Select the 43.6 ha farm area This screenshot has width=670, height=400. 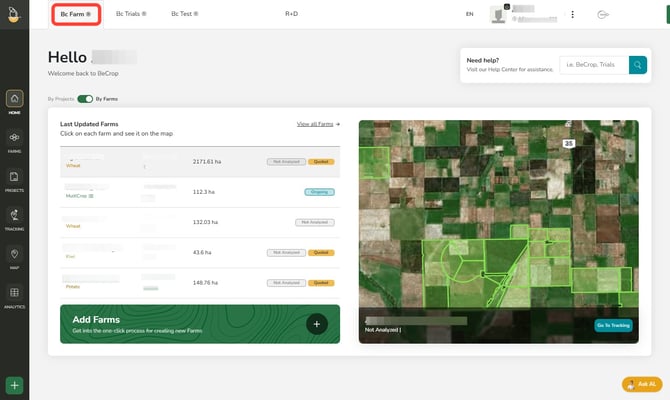tap(202, 253)
